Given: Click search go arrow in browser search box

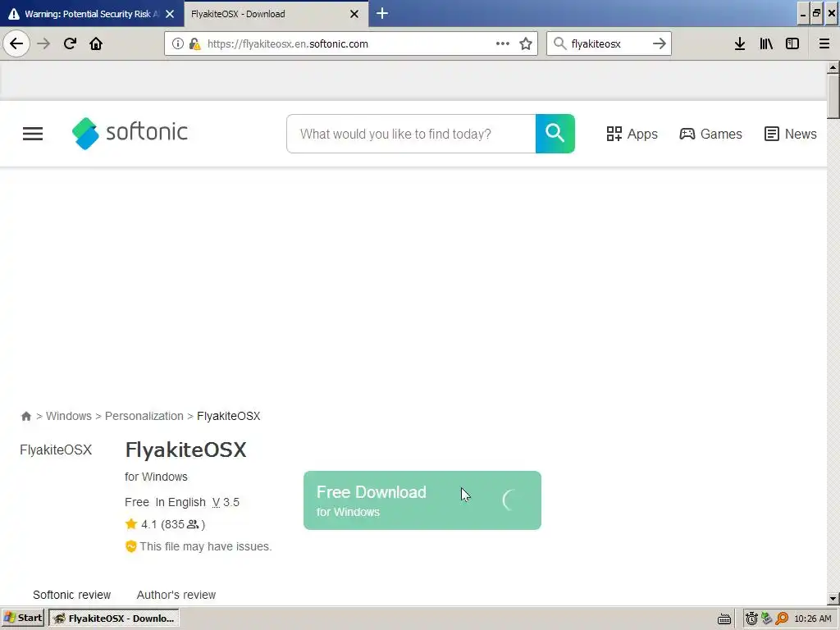Looking at the screenshot, I should (660, 43).
